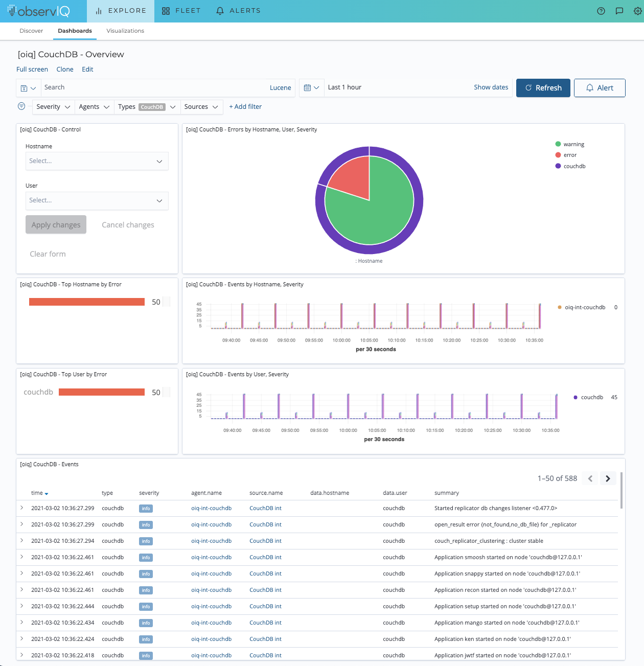Open the Explore section

pyautogui.click(x=121, y=11)
